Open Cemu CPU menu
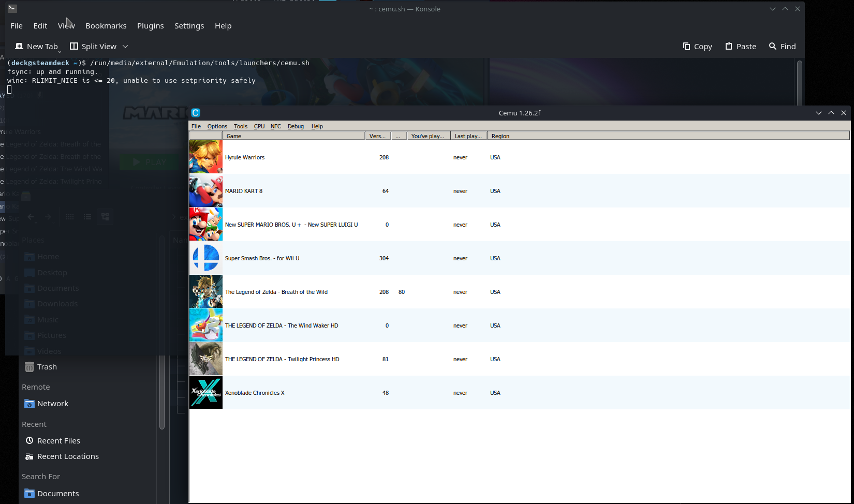This screenshot has width=854, height=504. (x=259, y=126)
